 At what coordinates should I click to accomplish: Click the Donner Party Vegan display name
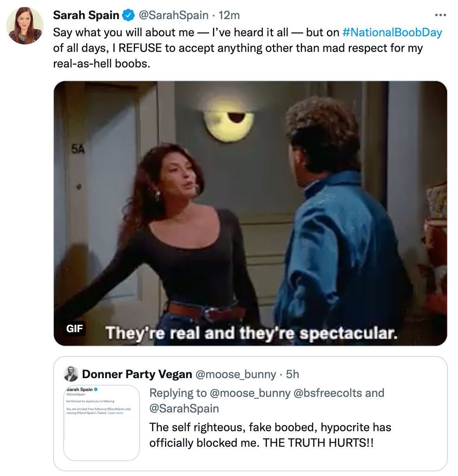pos(137,374)
